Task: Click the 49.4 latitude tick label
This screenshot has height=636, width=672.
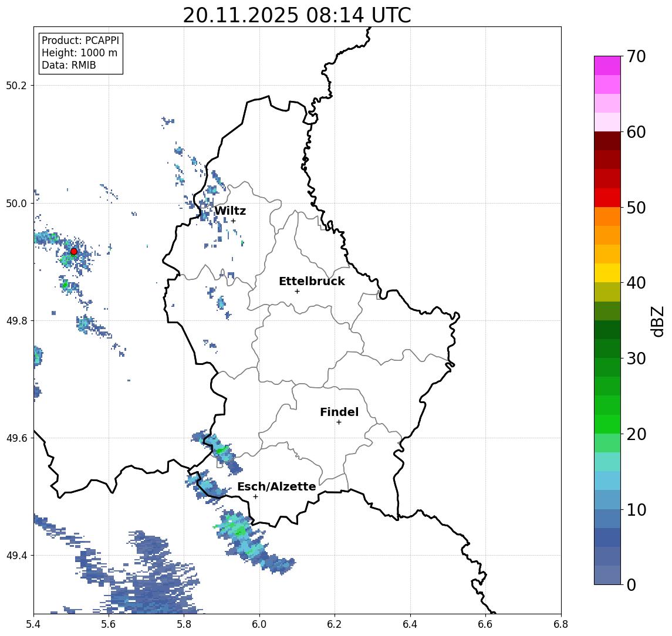Action: click(16, 556)
